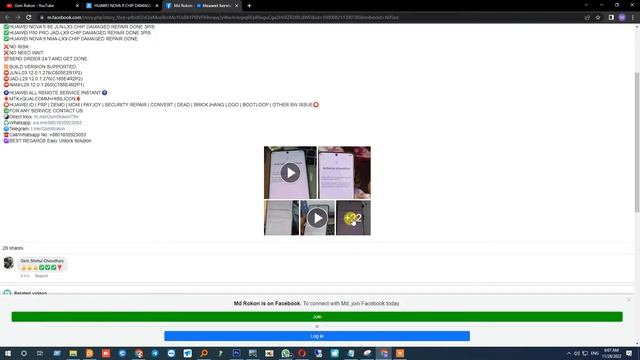This screenshot has height=360, width=640.
Task: Go forward in the browser
Action: 18,18
